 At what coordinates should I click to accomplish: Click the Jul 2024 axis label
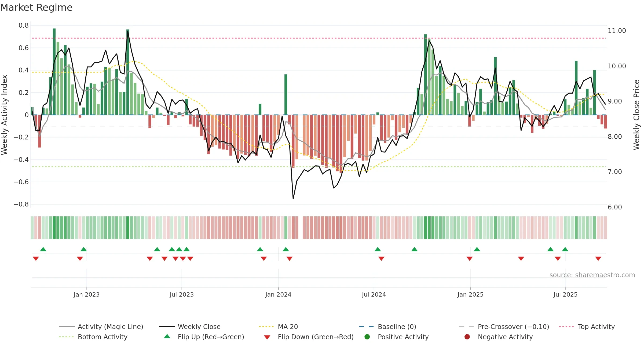click(374, 294)
